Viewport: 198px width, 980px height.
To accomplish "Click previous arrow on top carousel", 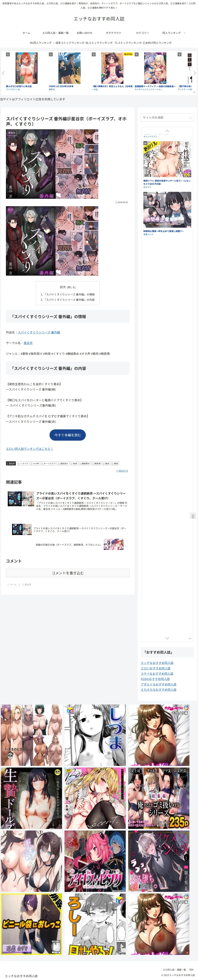I will [3, 73].
